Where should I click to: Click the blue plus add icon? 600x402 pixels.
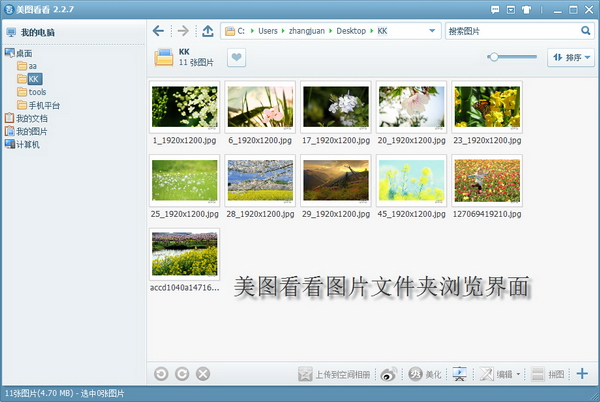[582, 374]
